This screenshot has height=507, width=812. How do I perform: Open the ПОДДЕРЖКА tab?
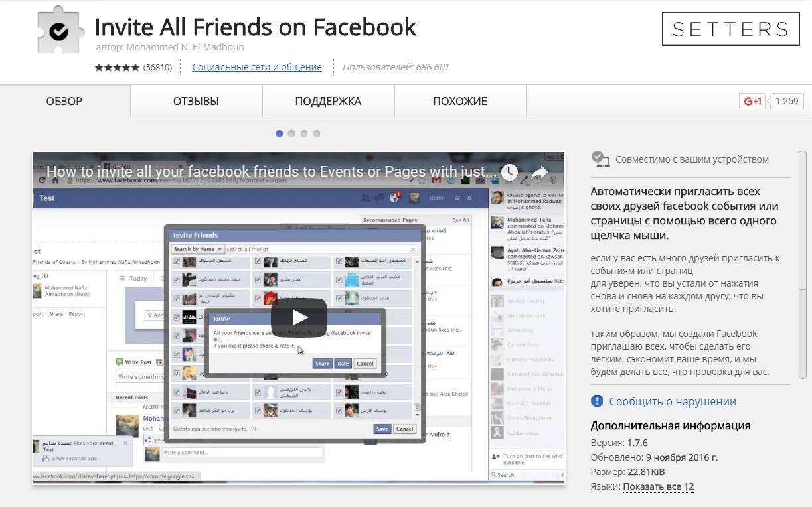pyautogui.click(x=328, y=102)
